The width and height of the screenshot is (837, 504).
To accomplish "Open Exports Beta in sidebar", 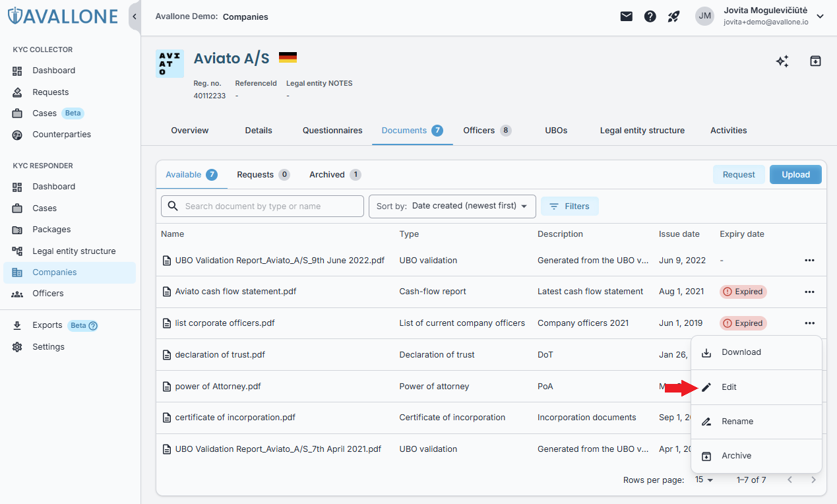I will [69, 325].
